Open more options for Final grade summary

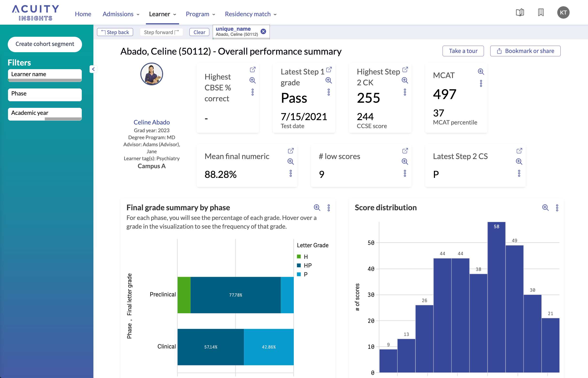[329, 208]
